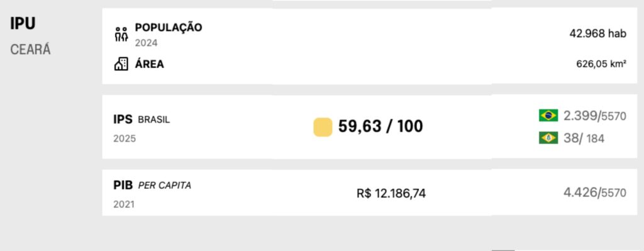Click the population people icon
The height and width of the screenshot is (251, 644).
(121, 35)
